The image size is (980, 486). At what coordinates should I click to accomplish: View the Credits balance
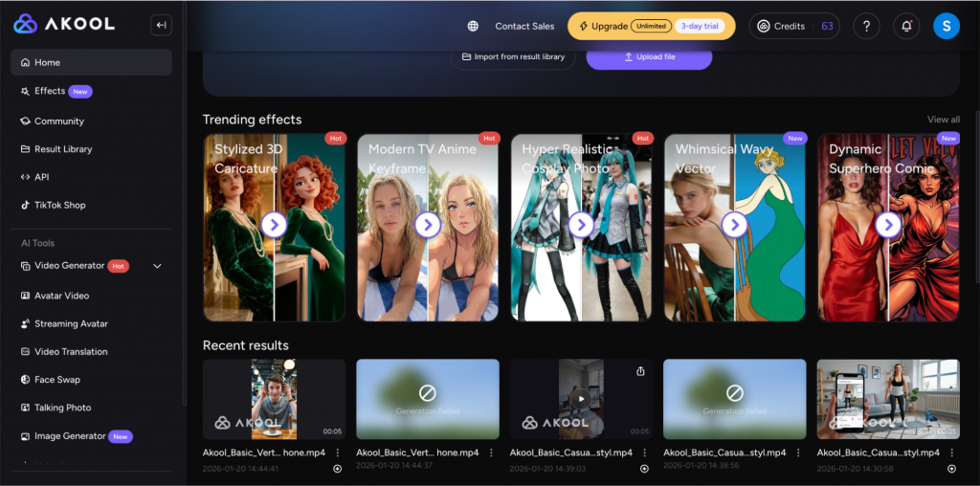794,26
